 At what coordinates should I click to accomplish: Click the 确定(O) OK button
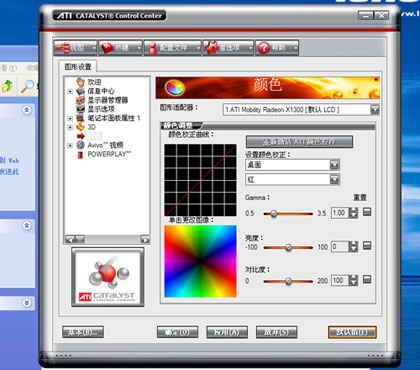click(177, 332)
